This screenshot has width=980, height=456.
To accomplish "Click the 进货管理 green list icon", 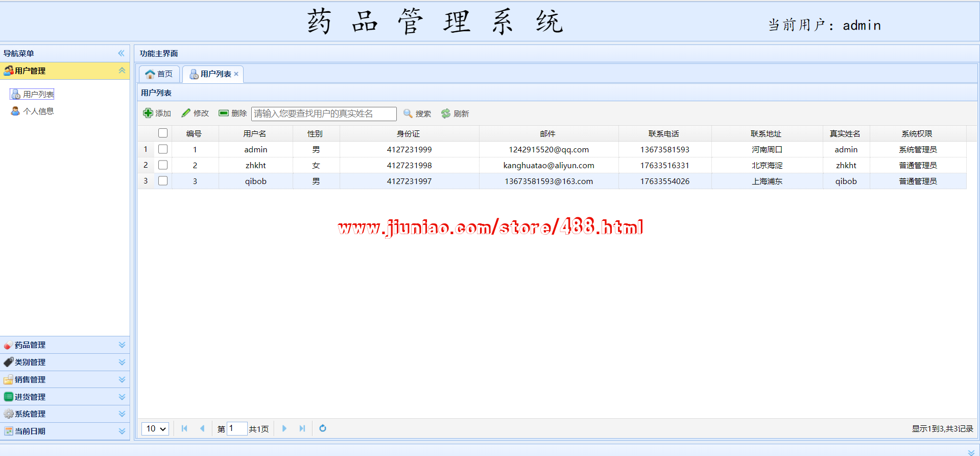I will [9, 397].
